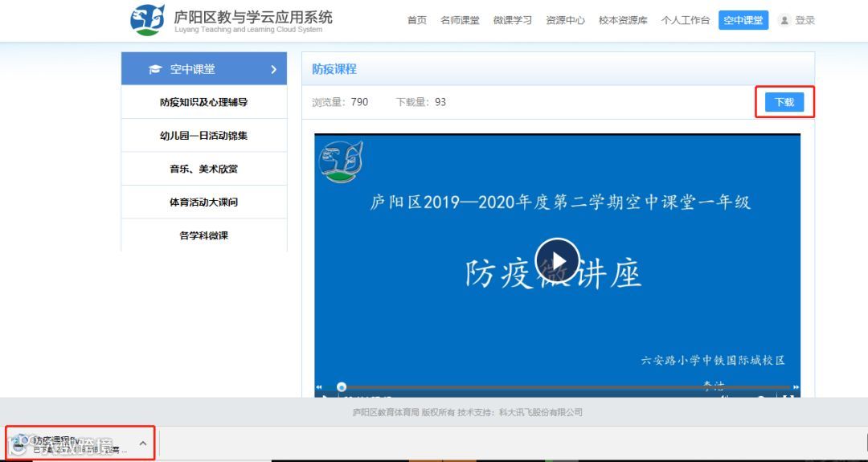Click the 下载量：93 download count text
This screenshot has height=462, width=868.
420,102
